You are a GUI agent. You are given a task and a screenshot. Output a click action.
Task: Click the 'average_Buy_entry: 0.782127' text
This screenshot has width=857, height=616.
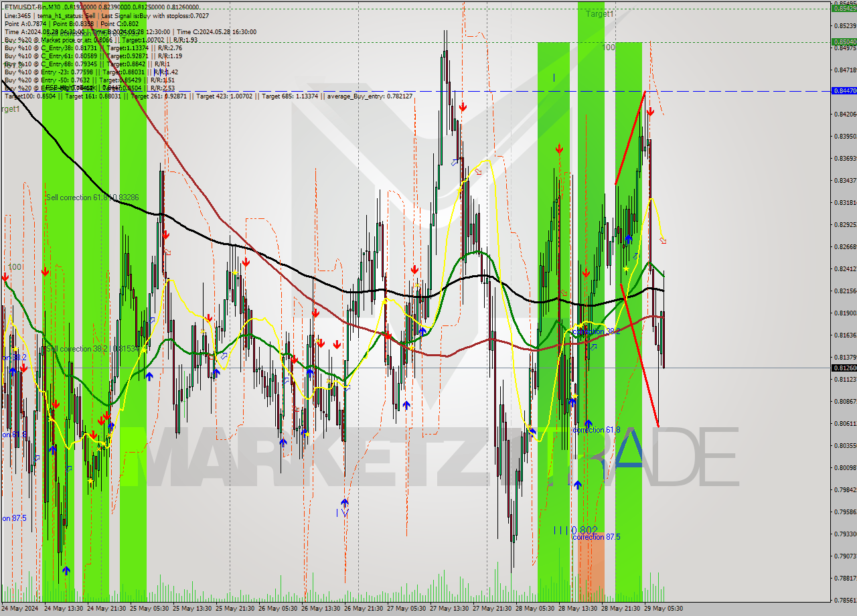(x=369, y=96)
